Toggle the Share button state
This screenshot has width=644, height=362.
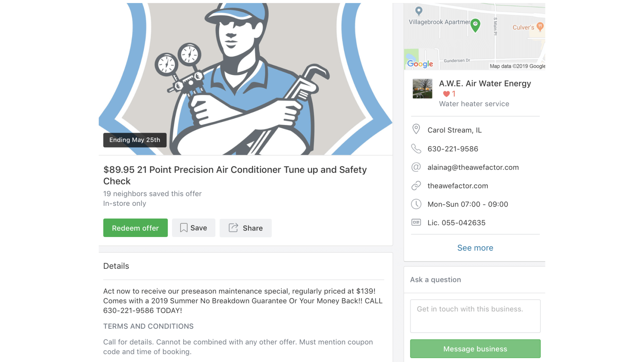point(246,228)
